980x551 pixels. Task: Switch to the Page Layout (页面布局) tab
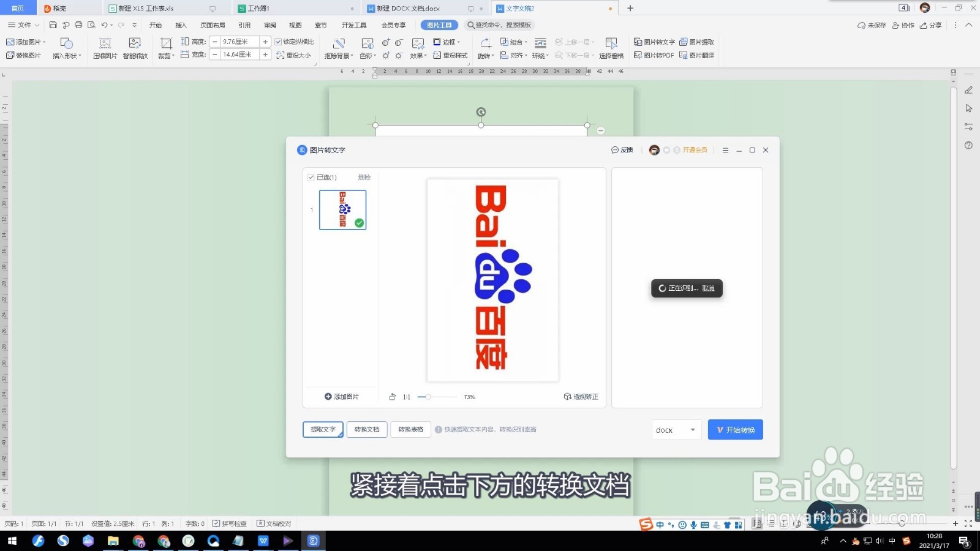pyautogui.click(x=213, y=25)
